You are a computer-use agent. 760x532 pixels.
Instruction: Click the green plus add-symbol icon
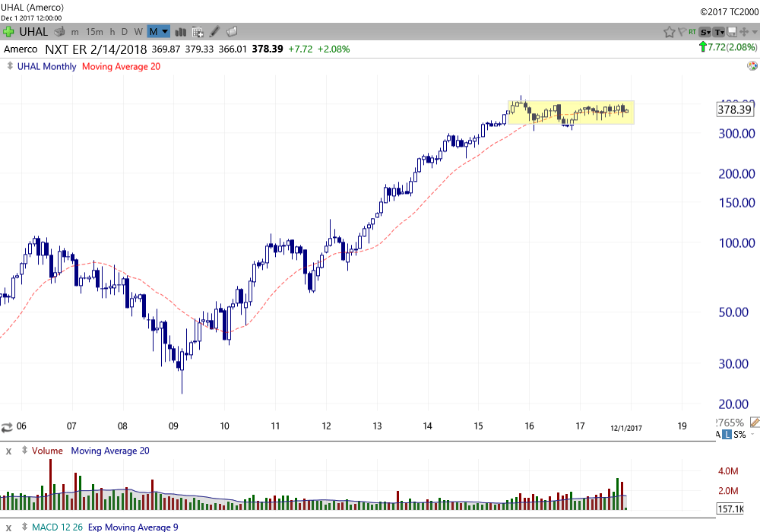coord(8,31)
